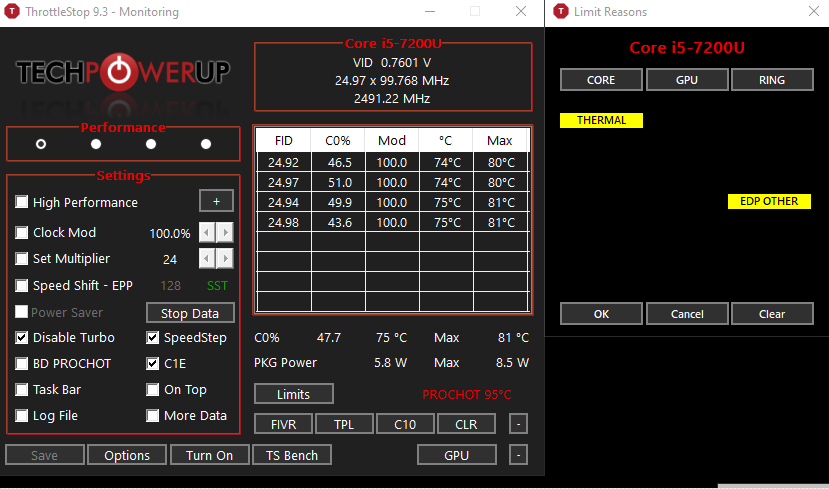Click the C0% column header
Viewport: 829px width, 489px height.
[338, 141]
